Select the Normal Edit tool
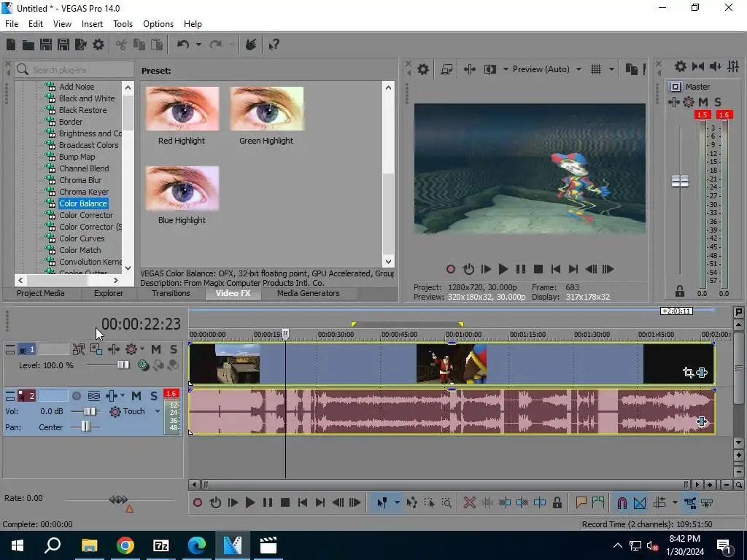Image resolution: width=747 pixels, height=560 pixels. click(382, 502)
